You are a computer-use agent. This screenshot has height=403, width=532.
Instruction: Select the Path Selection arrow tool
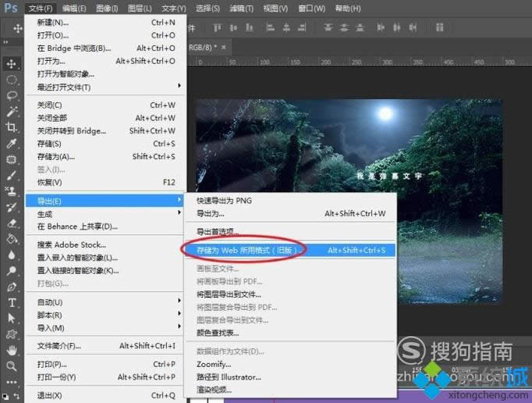click(12, 318)
